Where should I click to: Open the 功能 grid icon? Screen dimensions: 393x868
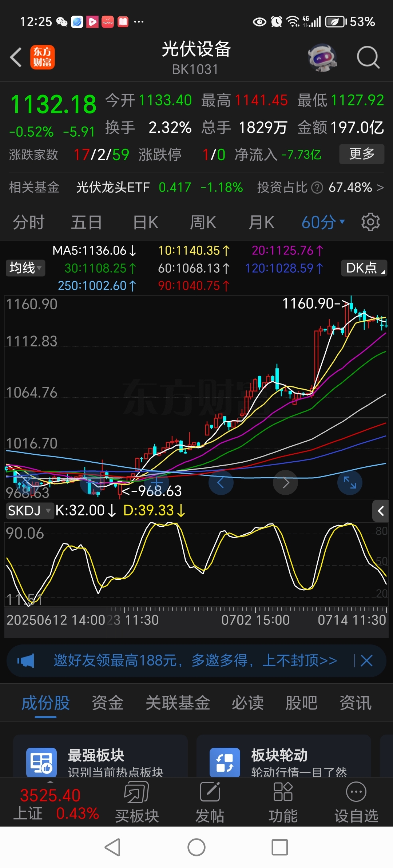pos(283,792)
